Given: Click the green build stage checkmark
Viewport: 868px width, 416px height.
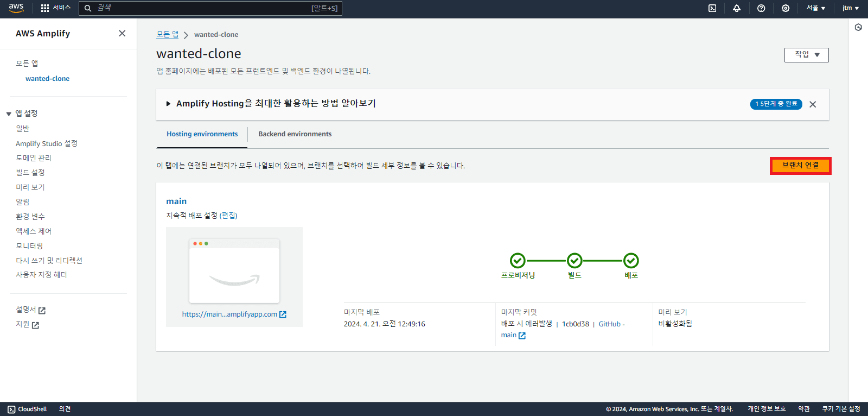Looking at the screenshot, I should click(x=575, y=261).
